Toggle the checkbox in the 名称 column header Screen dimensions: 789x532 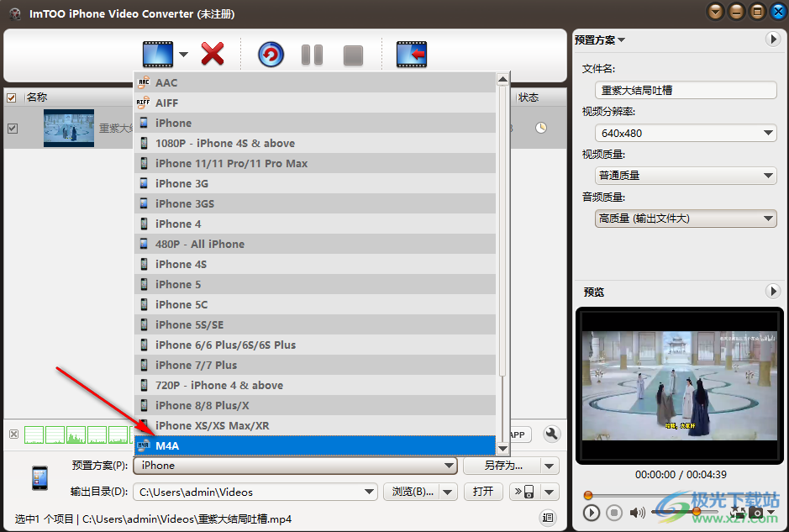pos(12,97)
